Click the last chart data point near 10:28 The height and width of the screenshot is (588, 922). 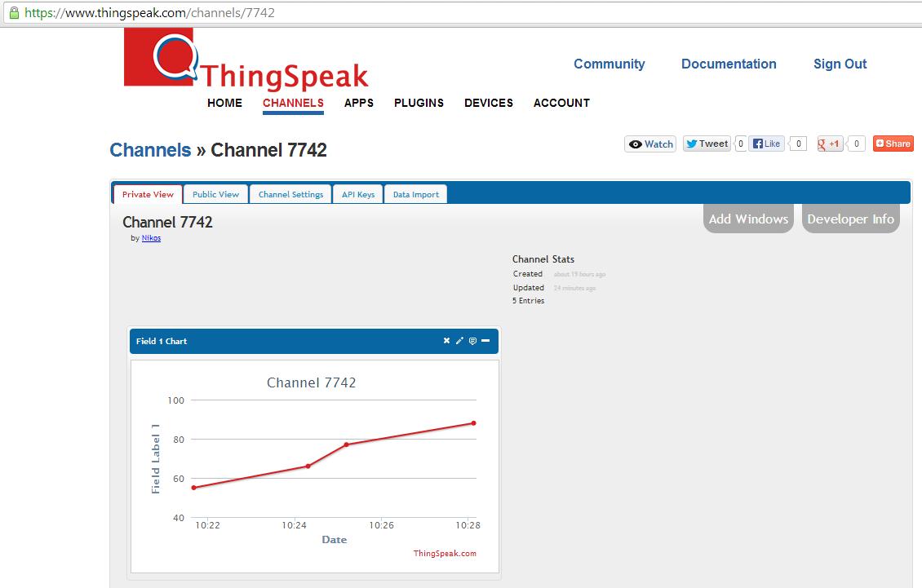[473, 422]
